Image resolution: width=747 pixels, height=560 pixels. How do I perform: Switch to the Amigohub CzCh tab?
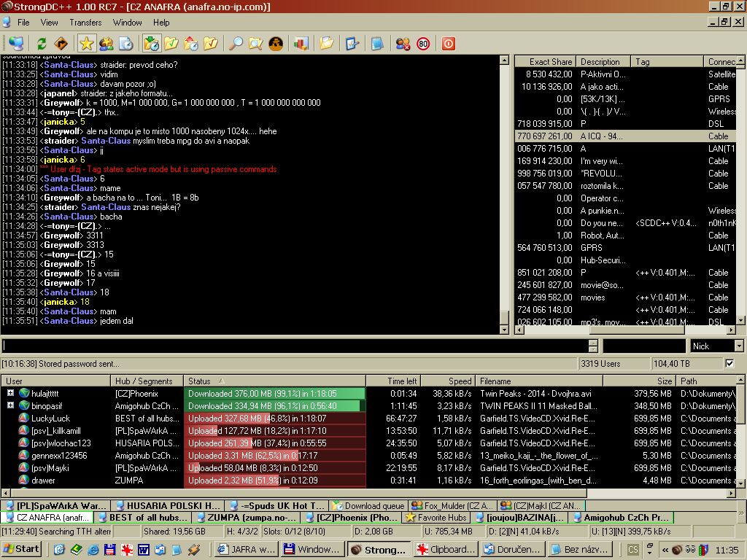622,518
